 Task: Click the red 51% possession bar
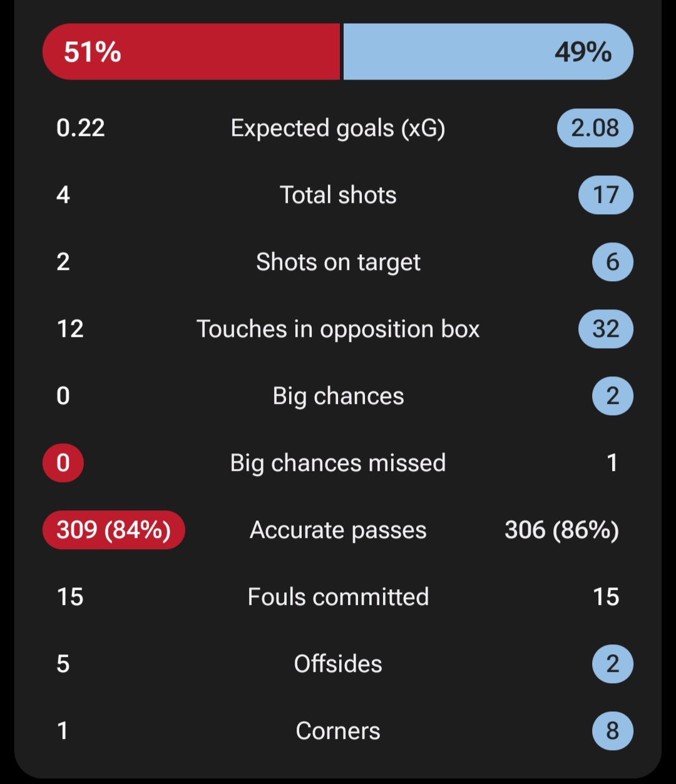pyautogui.click(x=192, y=51)
